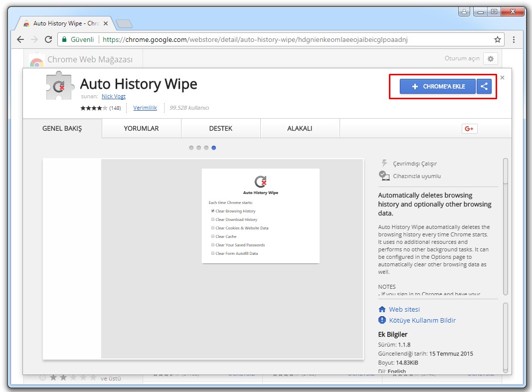Close the extension detail overlay
Image resolution: width=532 pixels, height=392 pixels.
[x=502, y=77]
